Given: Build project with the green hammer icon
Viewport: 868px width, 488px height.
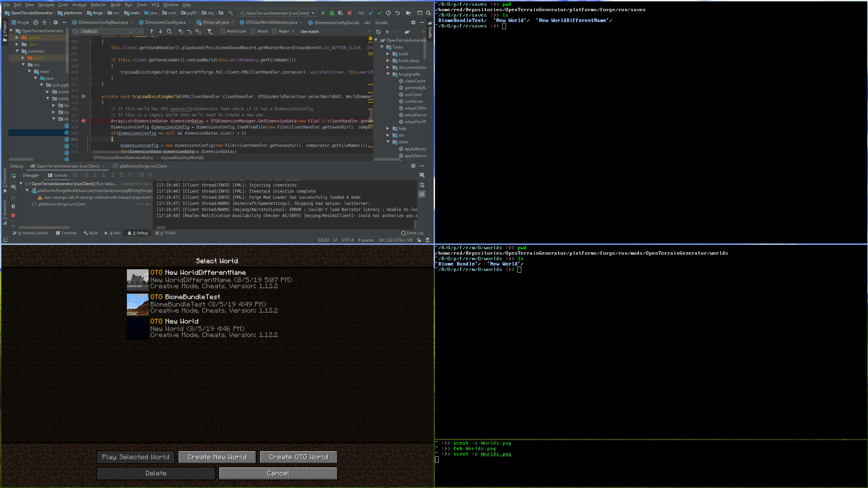Looking at the screenshot, I should (x=231, y=13).
